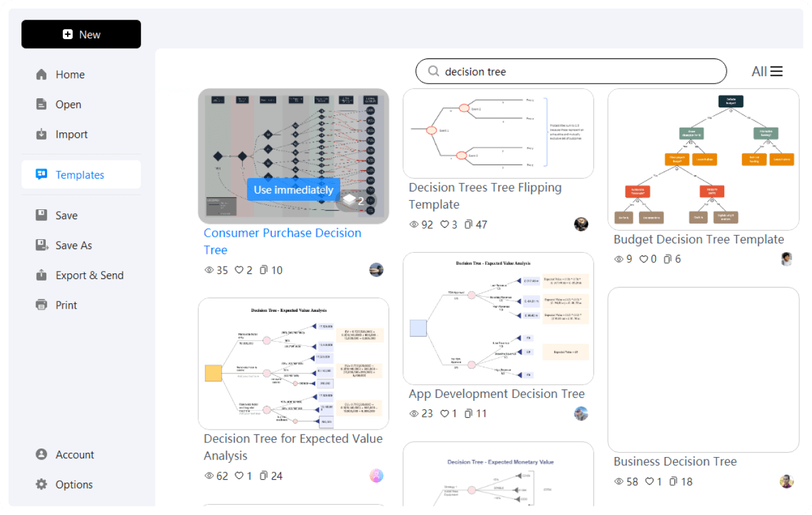Like the App Development Decision Tree template
Viewport: 812px width, 515px height.
click(x=445, y=413)
